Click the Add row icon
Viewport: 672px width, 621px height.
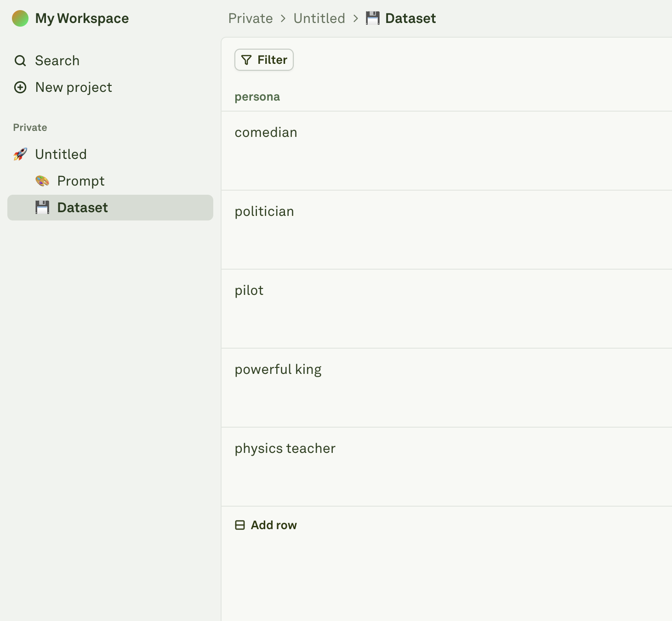point(240,525)
